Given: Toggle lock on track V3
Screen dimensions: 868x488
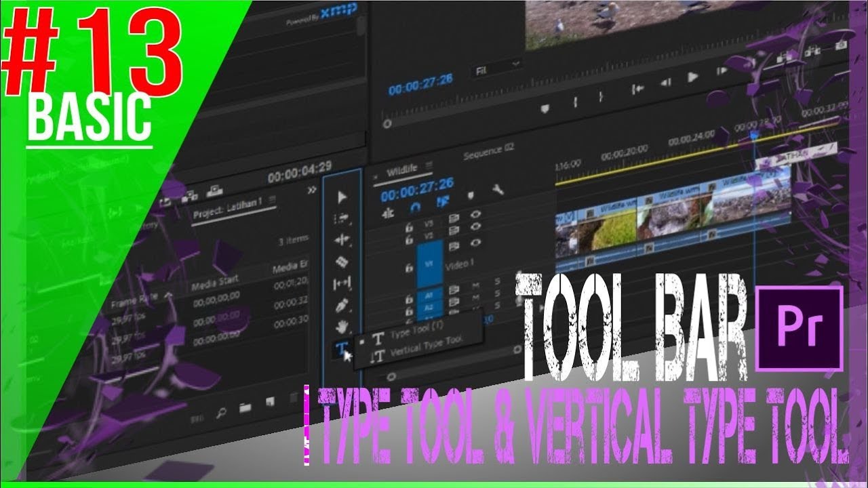Looking at the screenshot, I should [409, 228].
